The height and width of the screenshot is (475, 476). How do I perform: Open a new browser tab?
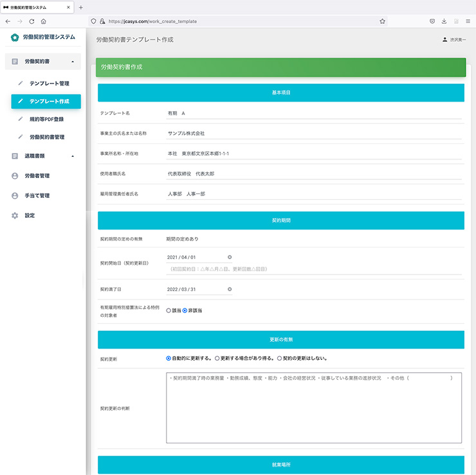(81, 7)
